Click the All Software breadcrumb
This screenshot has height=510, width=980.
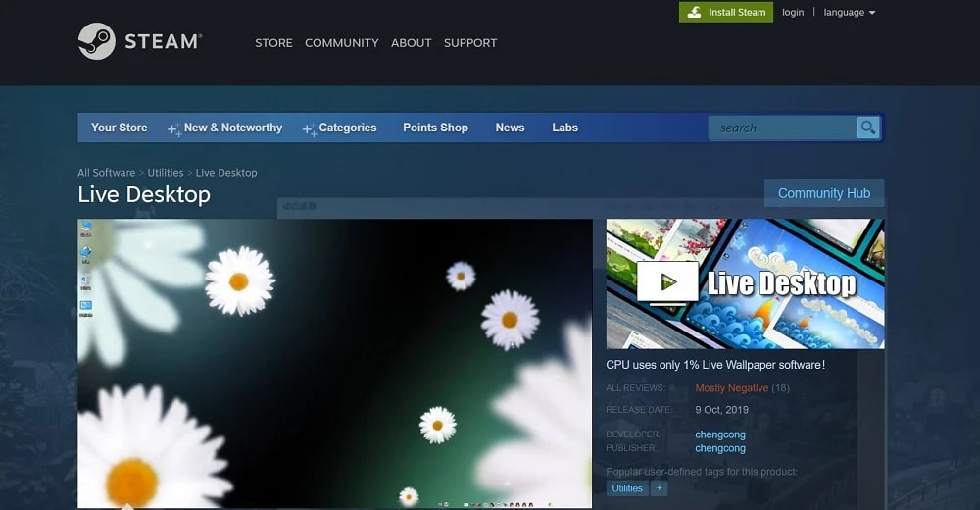click(x=106, y=172)
